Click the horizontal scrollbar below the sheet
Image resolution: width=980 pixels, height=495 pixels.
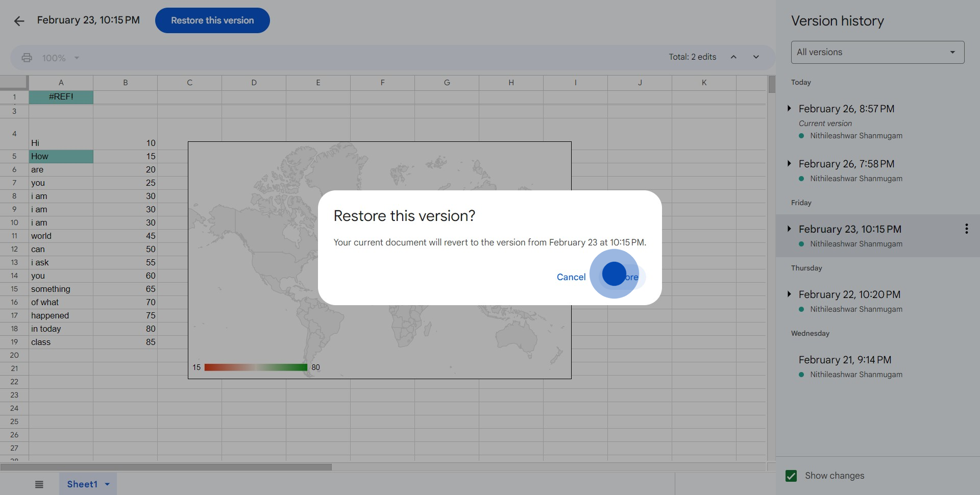(166, 467)
